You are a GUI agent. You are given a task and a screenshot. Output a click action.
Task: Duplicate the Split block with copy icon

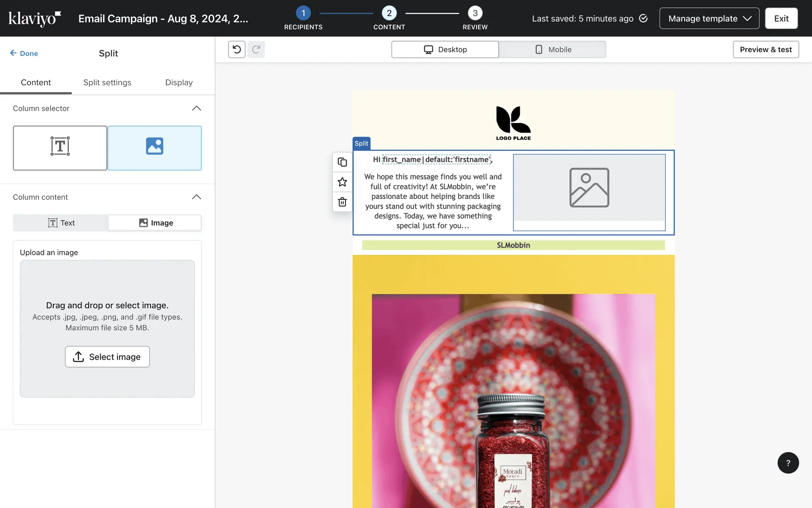pos(342,162)
